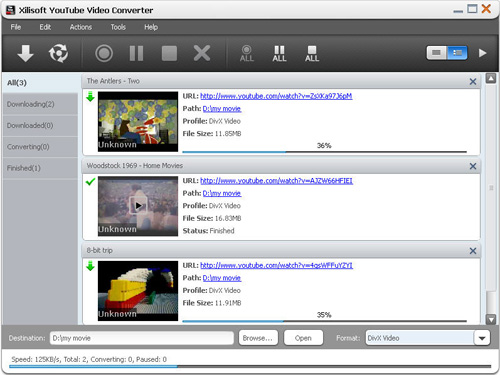Open the 8-bit trip path D:\my movie
Screen dimensions: 500x375
(222, 278)
